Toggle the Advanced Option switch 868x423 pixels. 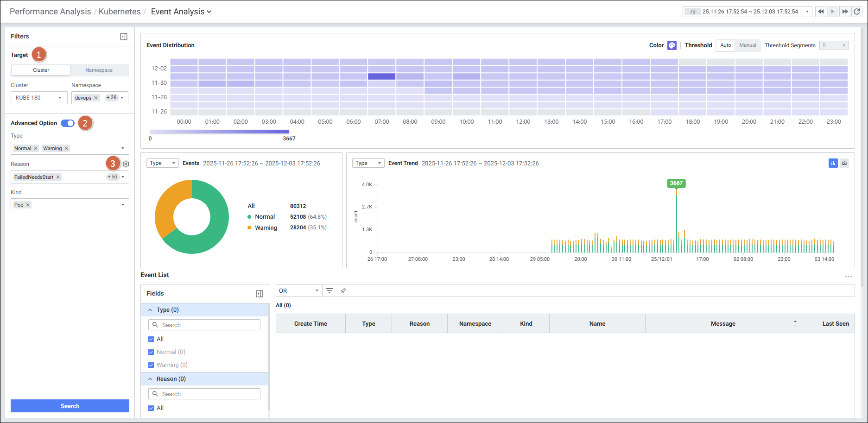[x=68, y=123]
